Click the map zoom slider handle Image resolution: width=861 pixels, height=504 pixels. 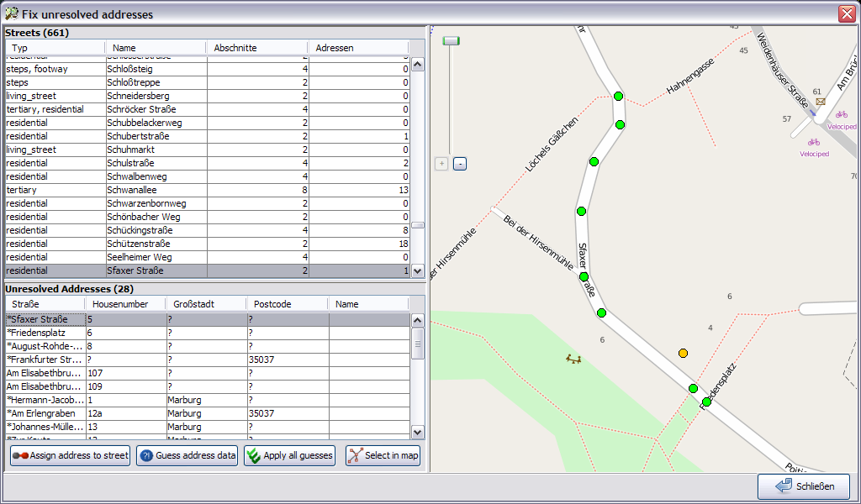[452, 40]
